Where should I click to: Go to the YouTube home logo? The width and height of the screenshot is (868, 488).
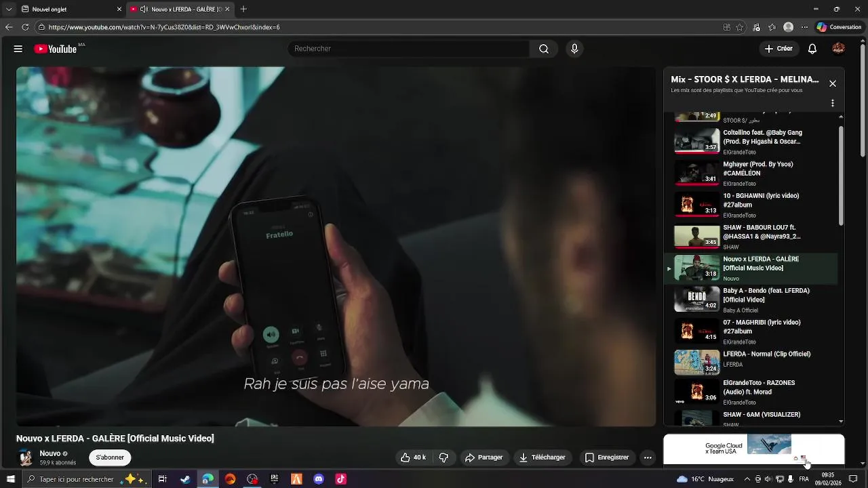[56, 49]
